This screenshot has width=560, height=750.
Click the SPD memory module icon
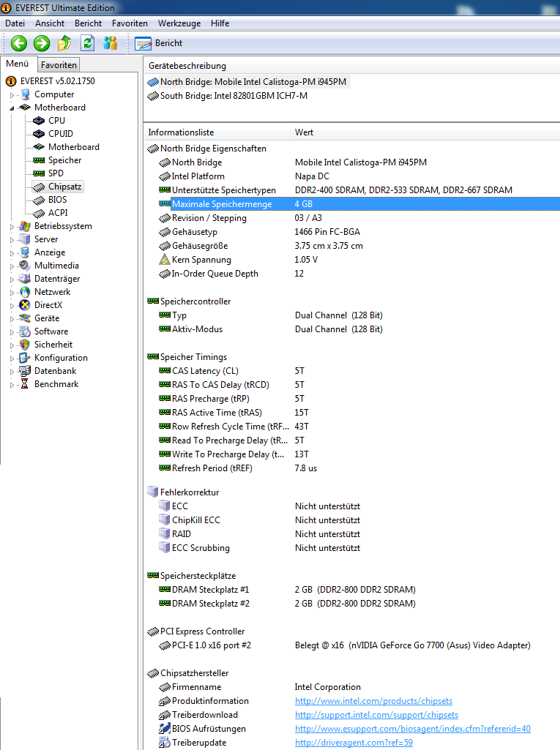39,173
